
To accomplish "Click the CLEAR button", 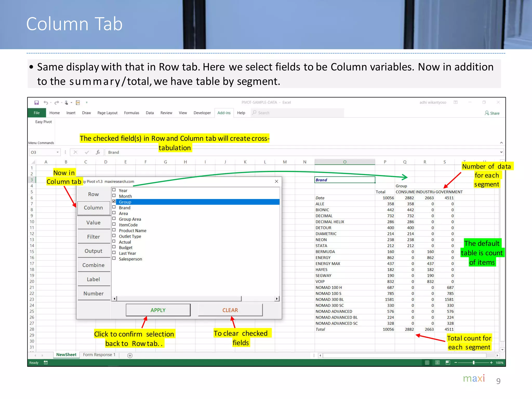I will click(x=230, y=310).
